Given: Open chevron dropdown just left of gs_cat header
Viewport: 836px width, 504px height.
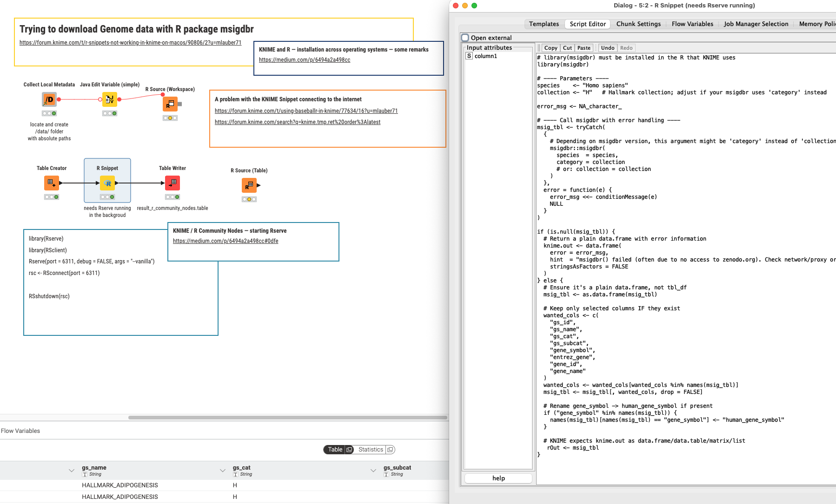Looking at the screenshot, I should pos(223,471).
